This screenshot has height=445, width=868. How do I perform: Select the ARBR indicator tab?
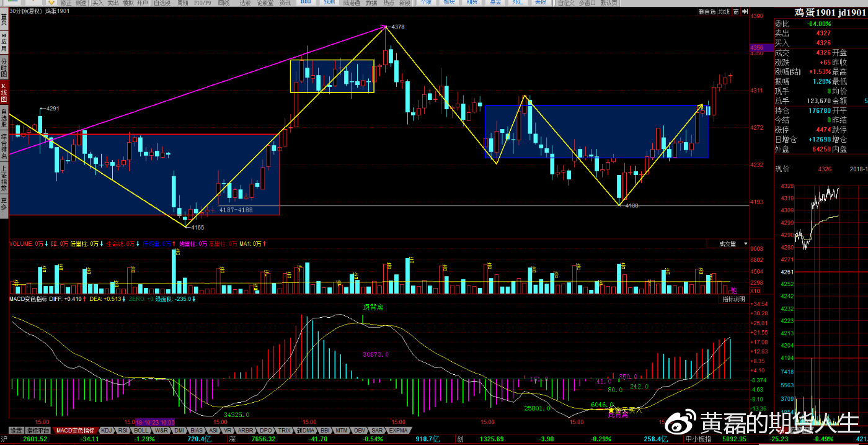246,430
